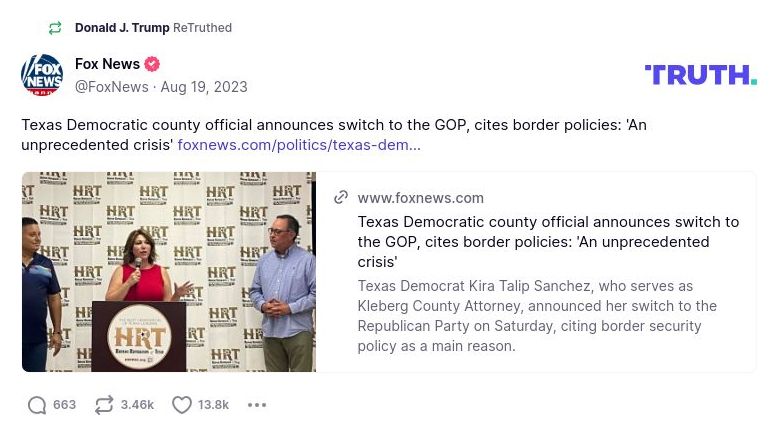Open Donald J. Trump's profile name
Image resolution: width=778 pixels, height=435 pixels.
click(x=122, y=28)
